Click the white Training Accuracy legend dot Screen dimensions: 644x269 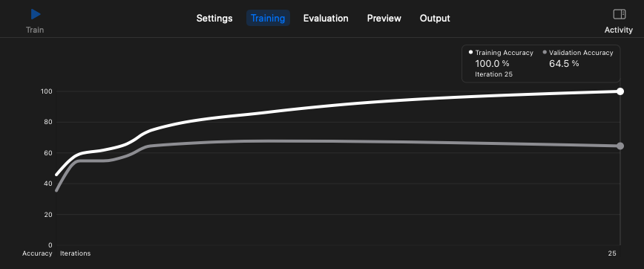coord(470,52)
